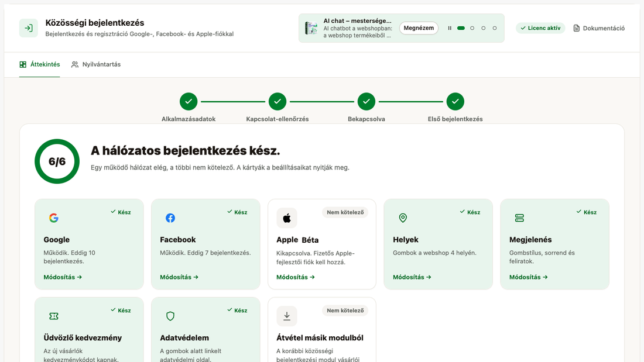Open the Üdvözlő kedvezmény card title
Image resolution: width=644 pixels, height=362 pixels.
(x=83, y=338)
